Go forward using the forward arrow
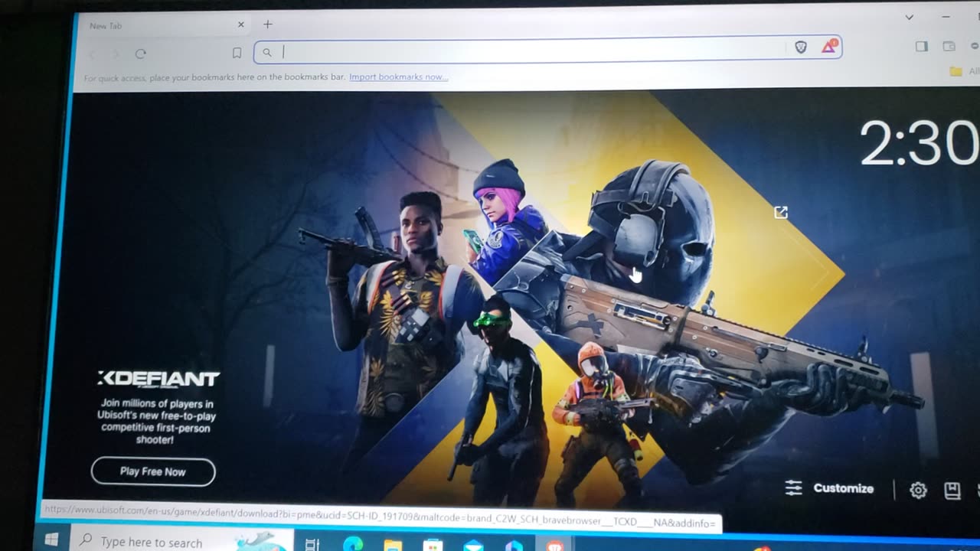 116,54
